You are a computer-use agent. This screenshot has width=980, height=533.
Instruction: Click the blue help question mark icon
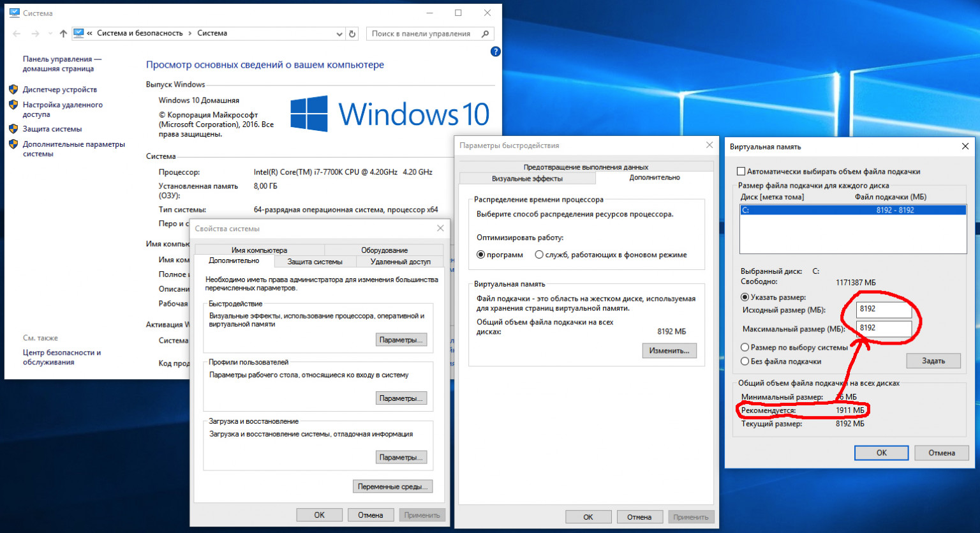coord(495,52)
